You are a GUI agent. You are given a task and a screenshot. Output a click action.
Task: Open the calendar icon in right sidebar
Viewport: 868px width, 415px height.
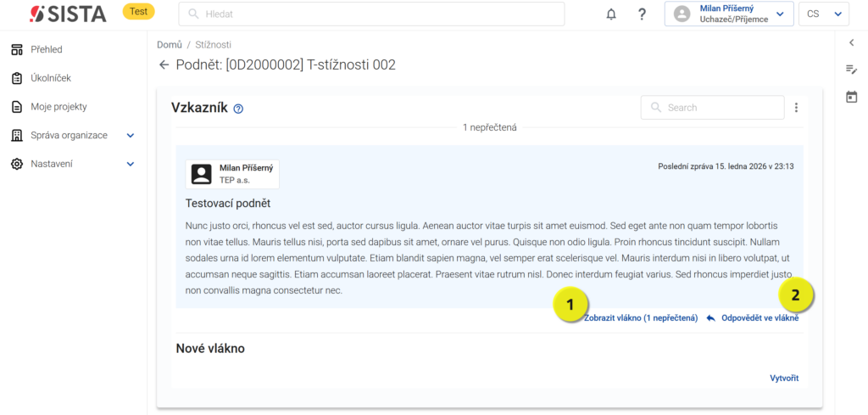tap(851, 98)
